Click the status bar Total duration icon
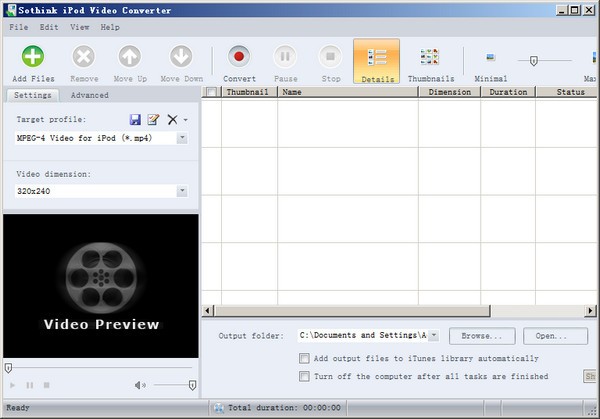Image resolution: width=600 pixels, height=419 pixels. click(219, 408)
